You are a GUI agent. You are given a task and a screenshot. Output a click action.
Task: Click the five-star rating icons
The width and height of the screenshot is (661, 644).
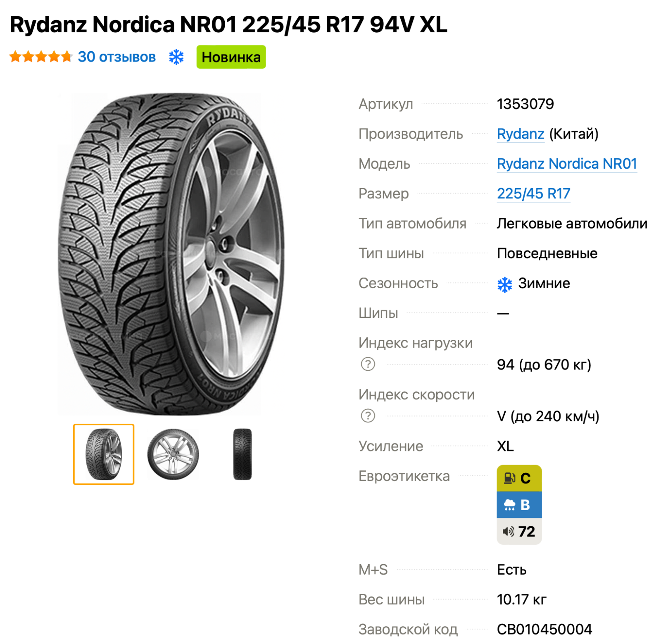40,57
